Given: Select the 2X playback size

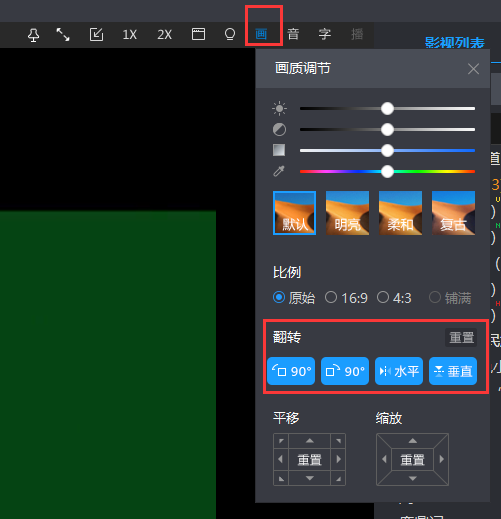Looking at the screenshot, I should click(164, 35).
